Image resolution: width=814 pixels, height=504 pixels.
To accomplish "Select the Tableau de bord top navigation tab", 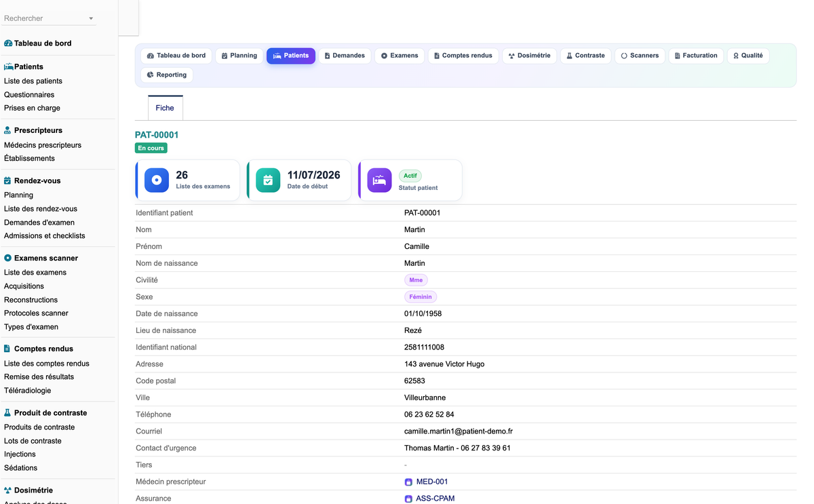I will pyautogui.click(x=176, y=56).
